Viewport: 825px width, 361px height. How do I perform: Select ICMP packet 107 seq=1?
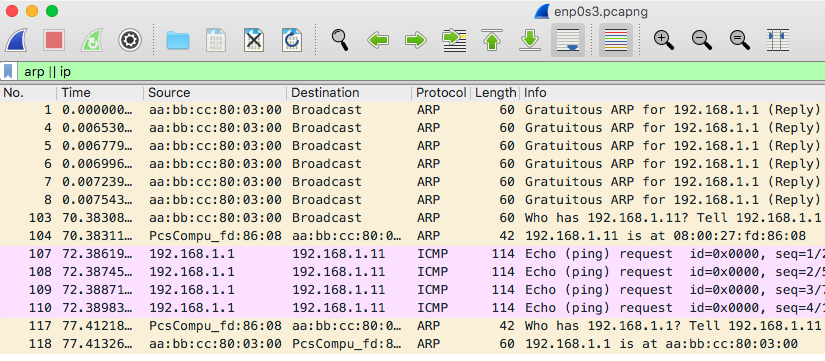point(412,254)
